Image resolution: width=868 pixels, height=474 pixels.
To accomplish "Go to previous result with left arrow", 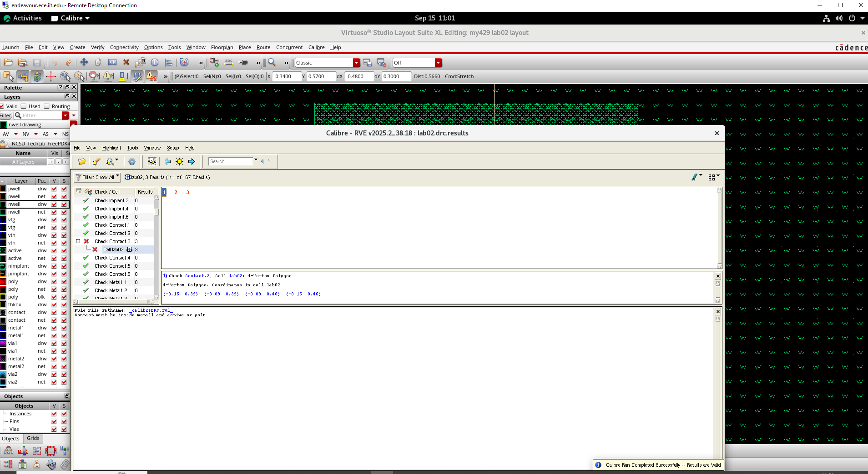I will 167,161.
